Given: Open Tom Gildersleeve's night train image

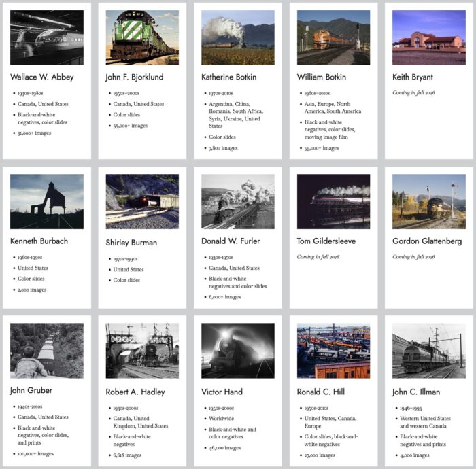Looking at the screenshot, I should click(x=333, y=201).
